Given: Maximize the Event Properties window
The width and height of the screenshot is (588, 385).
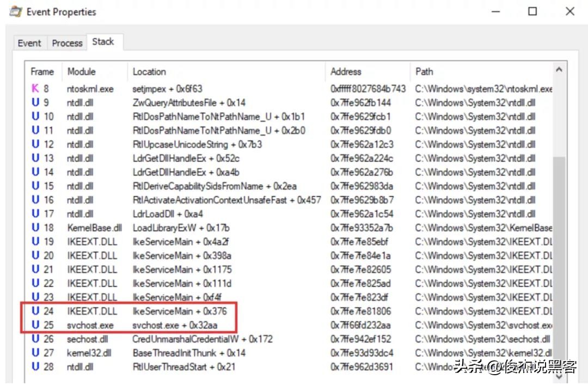Looking at the screenshot, I should click(x=532, y=11).
